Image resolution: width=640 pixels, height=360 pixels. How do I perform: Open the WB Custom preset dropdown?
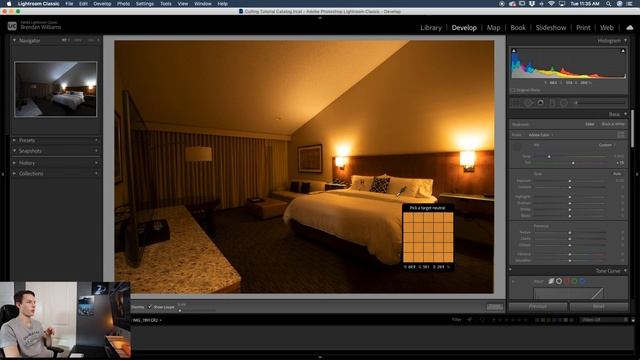point(607,145)
